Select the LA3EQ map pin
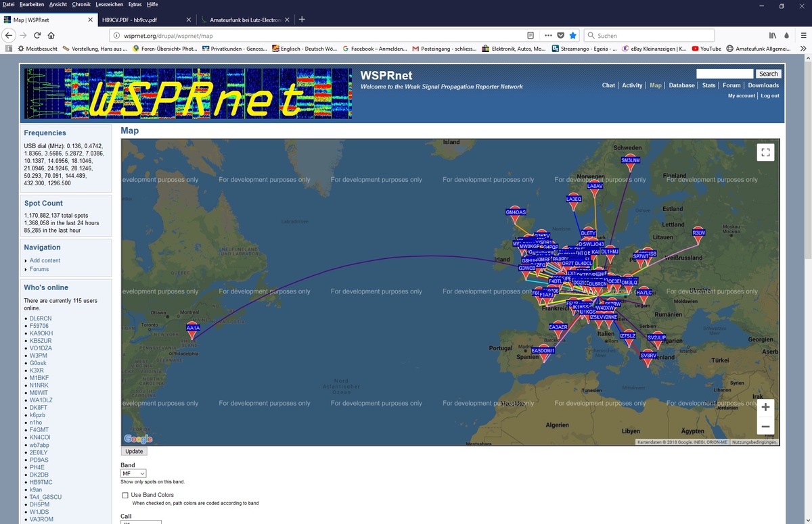The height and width of the screenshot is (524, 812). click(573, 202)
